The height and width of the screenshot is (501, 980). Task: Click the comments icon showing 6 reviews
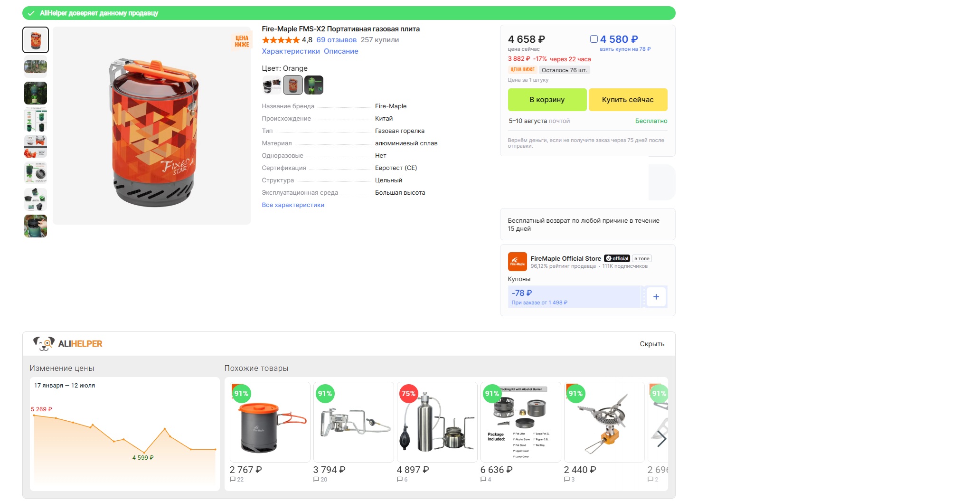pos(400,480)
